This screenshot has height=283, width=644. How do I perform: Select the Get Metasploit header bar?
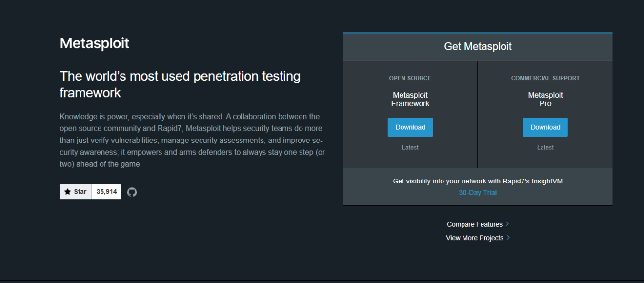point(477,46)
